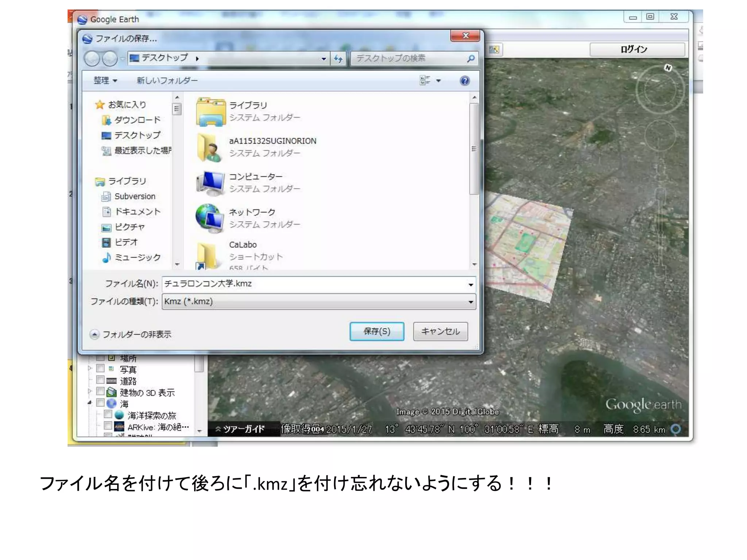Click the file list vertical scrollbar
The width and height of the screenshot is (747, 560).
[474, 148]
